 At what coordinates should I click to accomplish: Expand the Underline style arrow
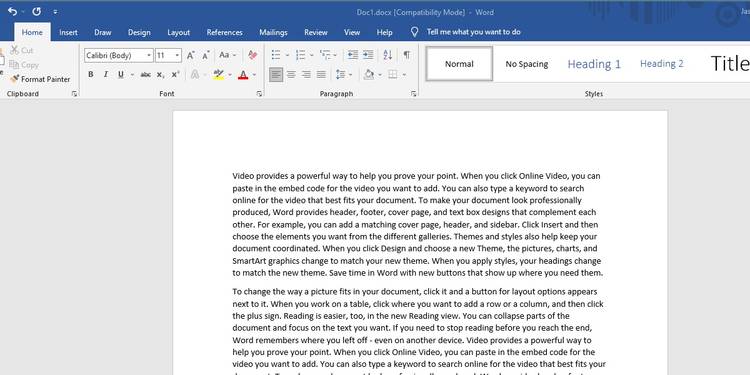coord(132,75)
